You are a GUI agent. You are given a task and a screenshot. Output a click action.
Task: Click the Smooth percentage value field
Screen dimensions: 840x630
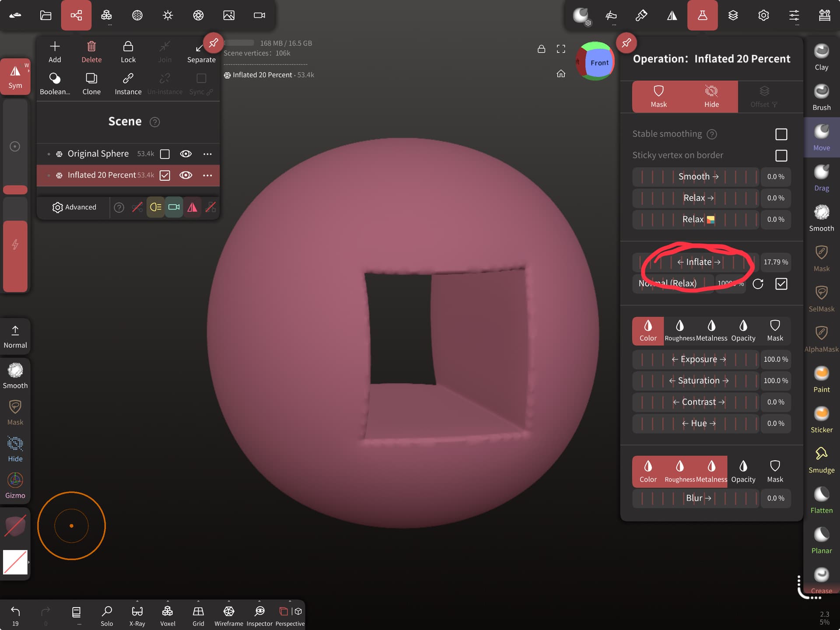[775, 177]
